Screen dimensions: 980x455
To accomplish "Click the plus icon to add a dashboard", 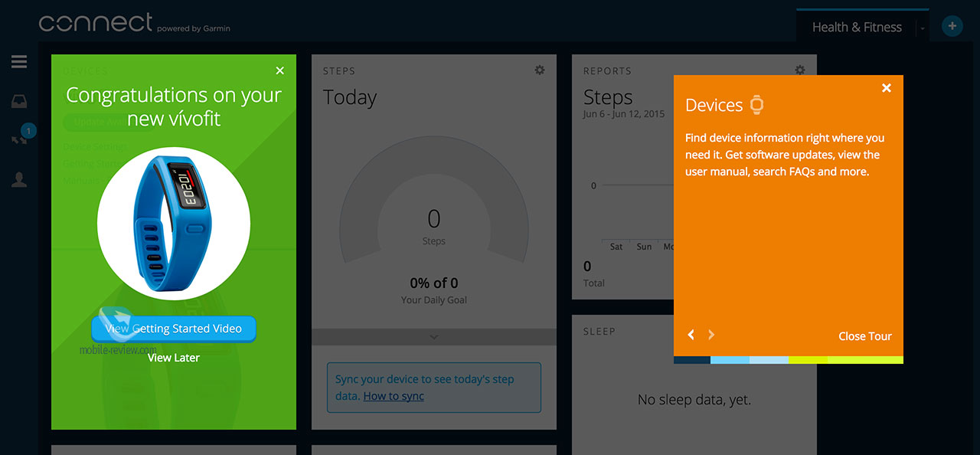I will pos(952,26).
